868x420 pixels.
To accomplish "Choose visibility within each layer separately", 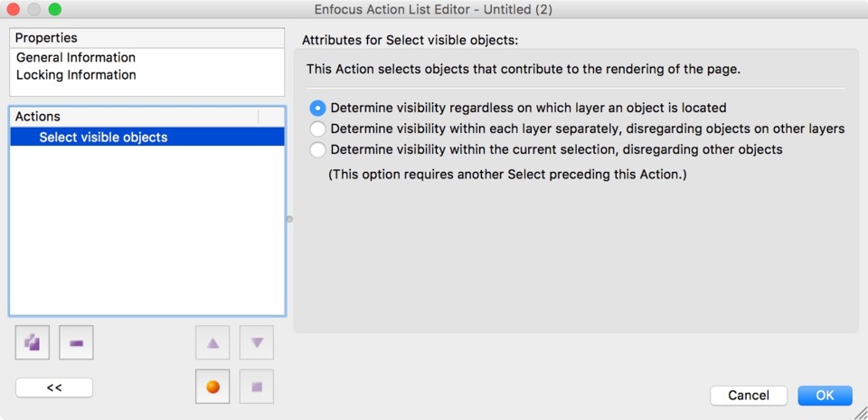I will point(317,129).
